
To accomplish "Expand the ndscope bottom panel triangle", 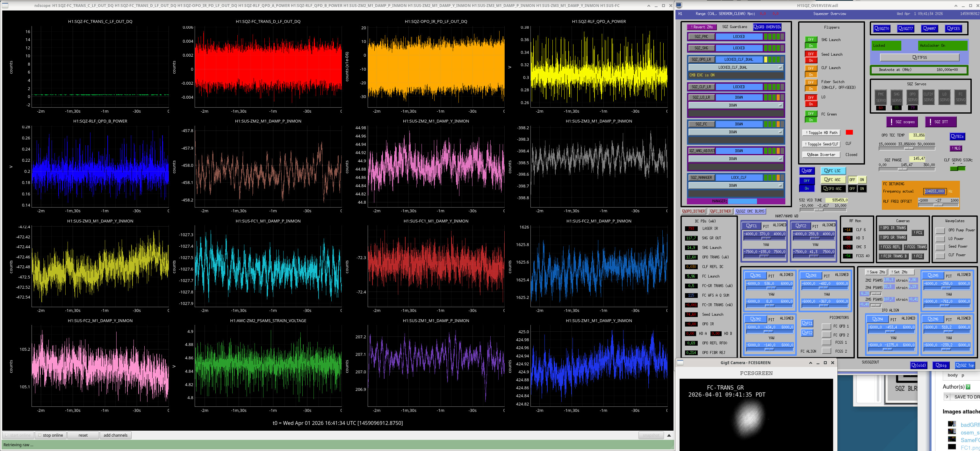I will 669,435.
